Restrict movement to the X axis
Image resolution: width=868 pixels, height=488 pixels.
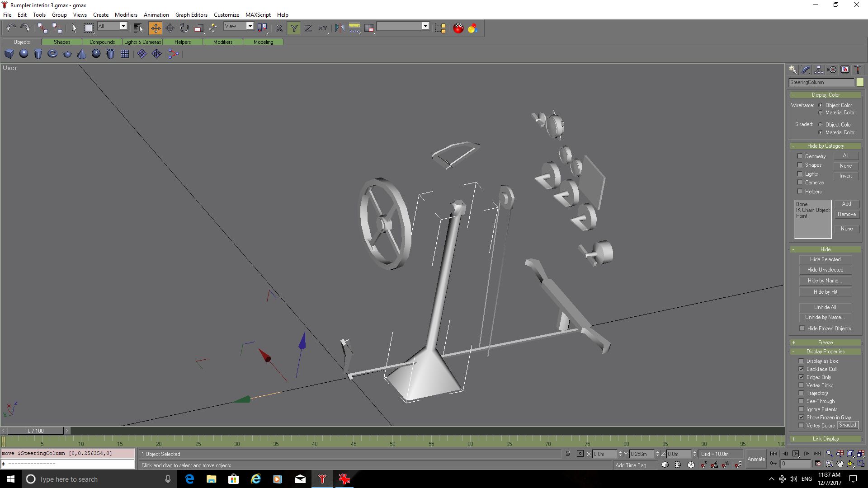point(279,28)
